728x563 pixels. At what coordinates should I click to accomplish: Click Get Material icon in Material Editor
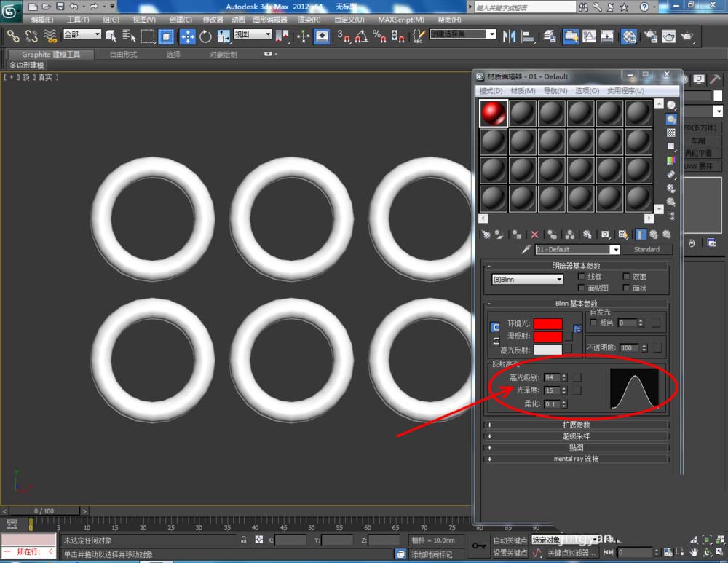tap(486, 235)
